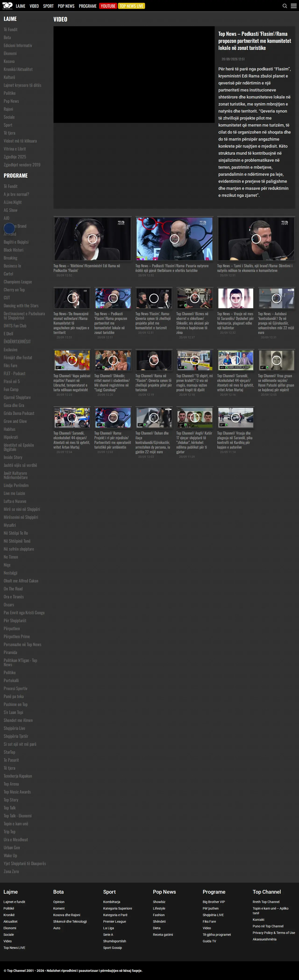Open Champions League programme link

18,282
